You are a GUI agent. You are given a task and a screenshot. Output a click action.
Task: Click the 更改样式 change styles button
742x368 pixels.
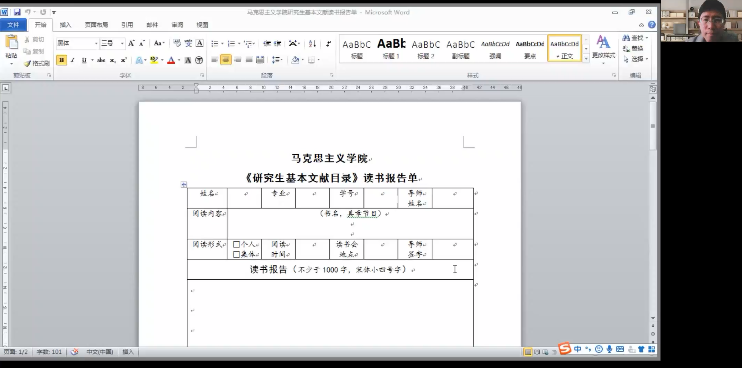603,49
